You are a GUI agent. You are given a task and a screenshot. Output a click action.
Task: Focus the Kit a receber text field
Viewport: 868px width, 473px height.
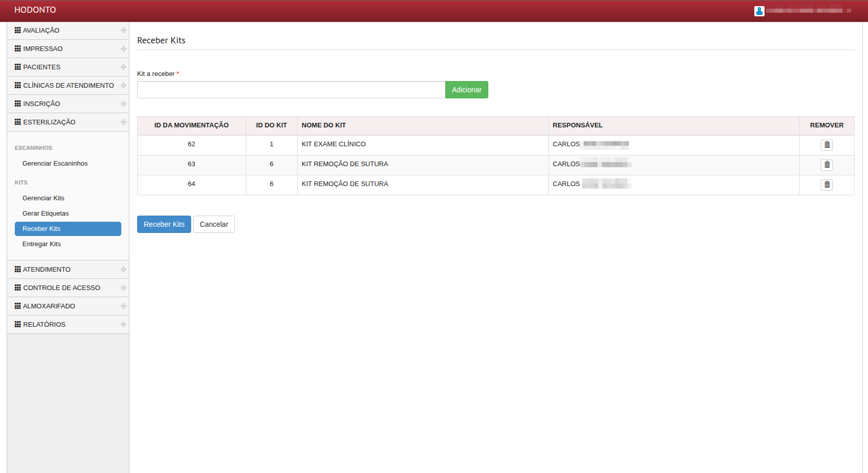coord(291,90)
